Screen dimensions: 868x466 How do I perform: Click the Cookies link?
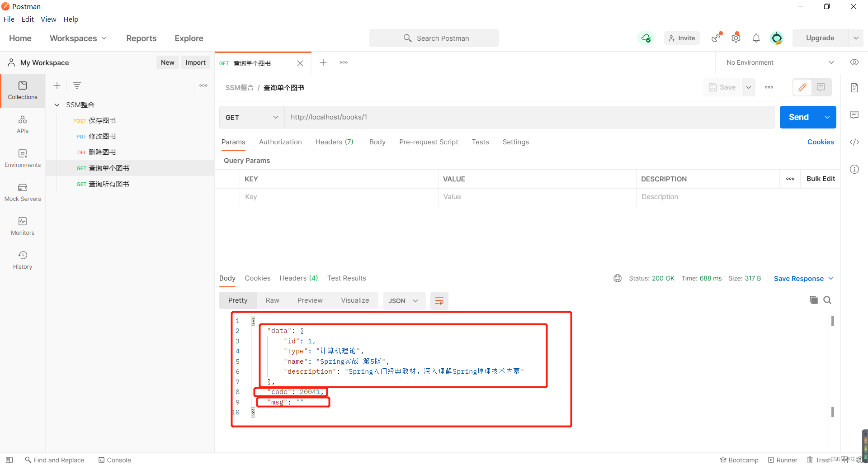point(820,142)
